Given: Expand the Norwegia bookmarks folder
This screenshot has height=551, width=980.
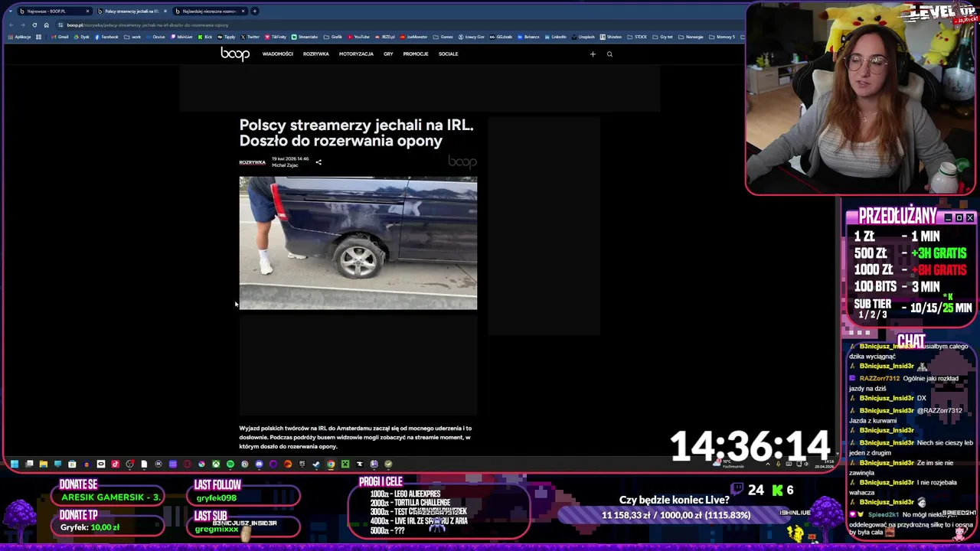Looking at the screenshot, I should (691, 37).
